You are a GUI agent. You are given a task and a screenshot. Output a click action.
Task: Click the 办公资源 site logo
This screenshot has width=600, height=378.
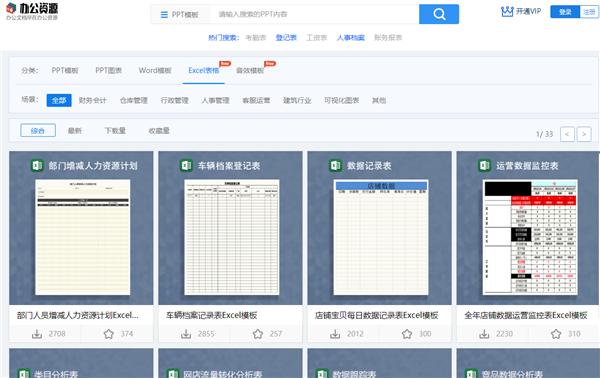pyautogui.click(x=32, y=11)
